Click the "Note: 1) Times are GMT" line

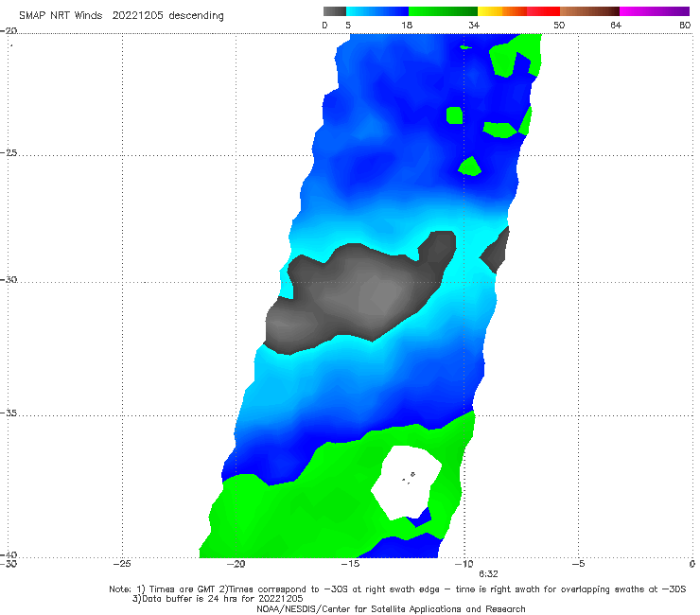(x=397, y=589)
